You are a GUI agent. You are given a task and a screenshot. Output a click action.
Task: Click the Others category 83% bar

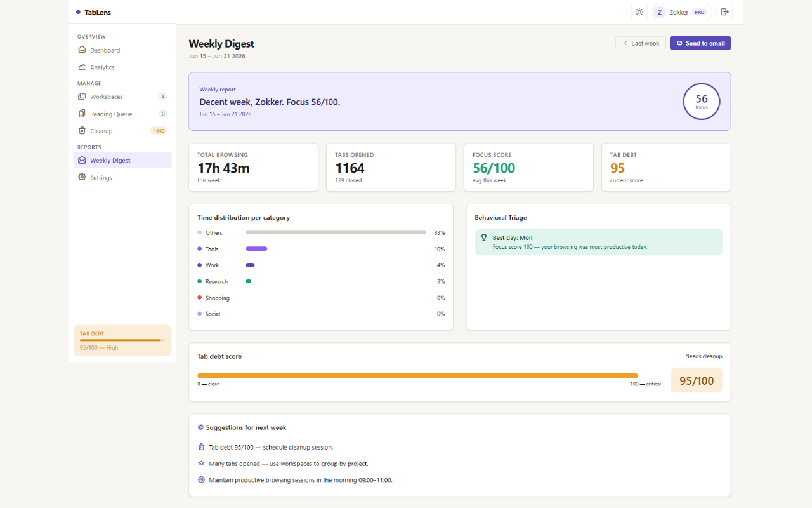336,232
